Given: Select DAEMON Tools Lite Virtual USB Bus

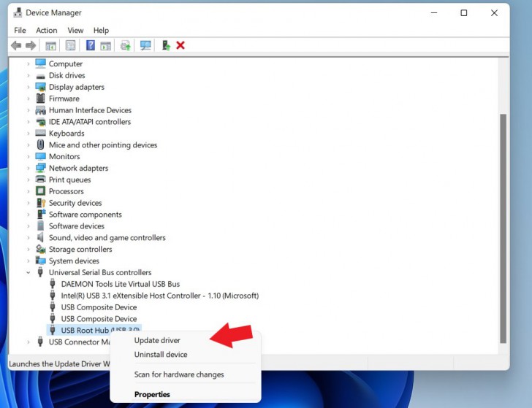Looking at the screenshot, I should [121, 284].
